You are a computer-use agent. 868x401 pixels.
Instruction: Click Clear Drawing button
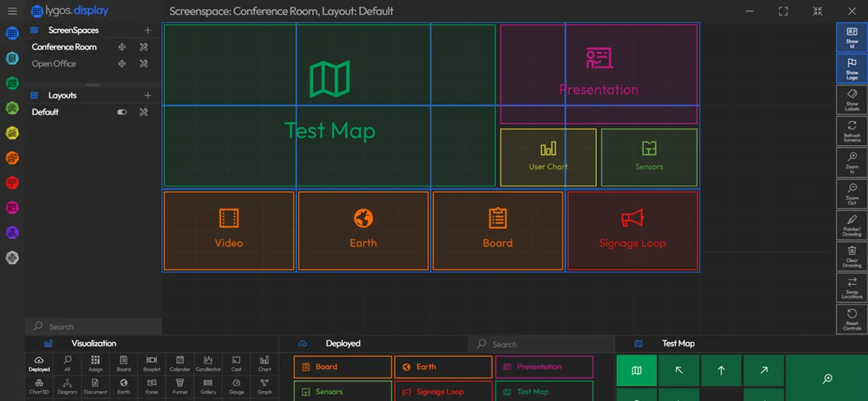[x=852, y=257]
